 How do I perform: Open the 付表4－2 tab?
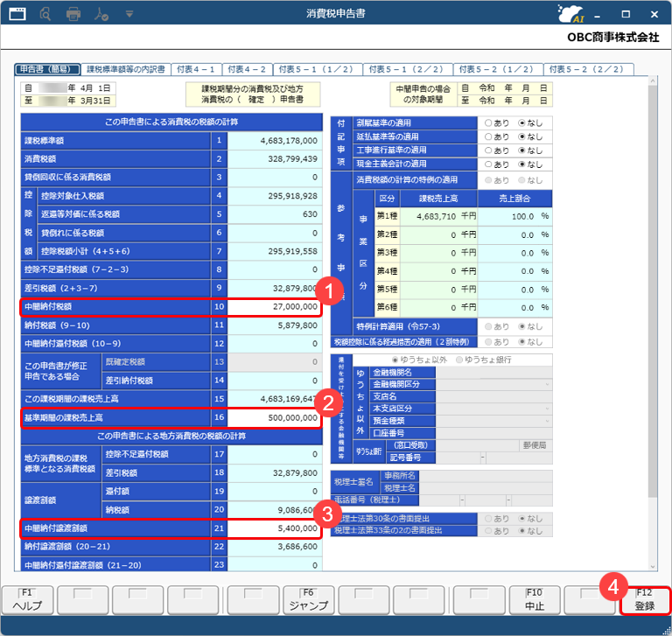coord(247,69)
